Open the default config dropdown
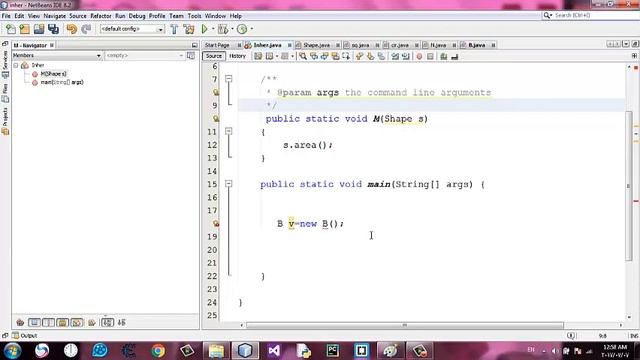 (x=132, y=29)
